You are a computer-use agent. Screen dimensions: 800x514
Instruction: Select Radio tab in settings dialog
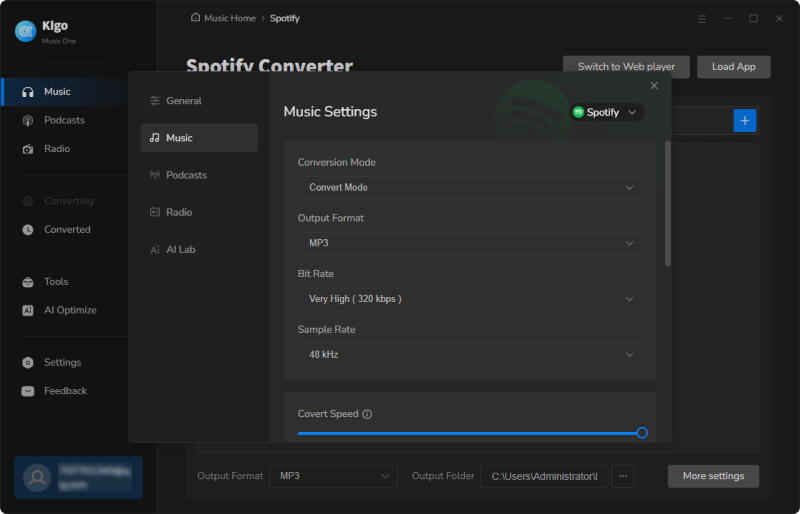click(x=199, y=212)
